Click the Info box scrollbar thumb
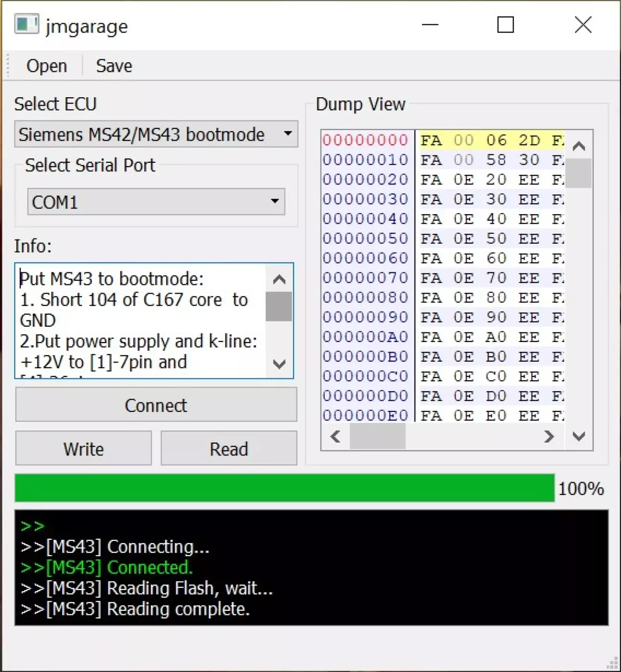Screen dimensions: 621x672 coord(279,307)
